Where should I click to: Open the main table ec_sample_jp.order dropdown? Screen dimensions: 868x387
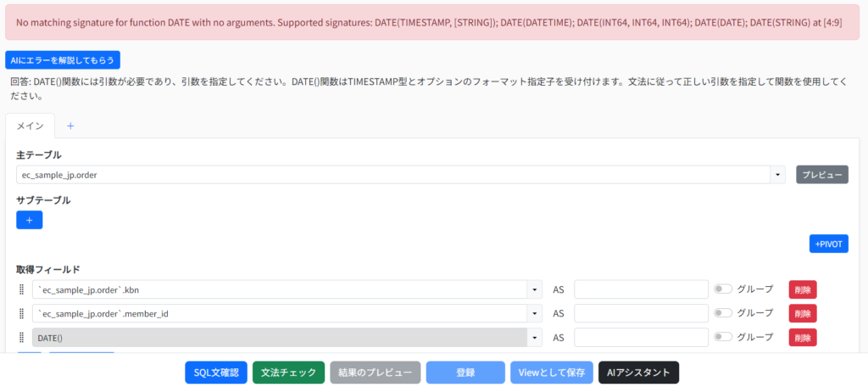point(777,175)
